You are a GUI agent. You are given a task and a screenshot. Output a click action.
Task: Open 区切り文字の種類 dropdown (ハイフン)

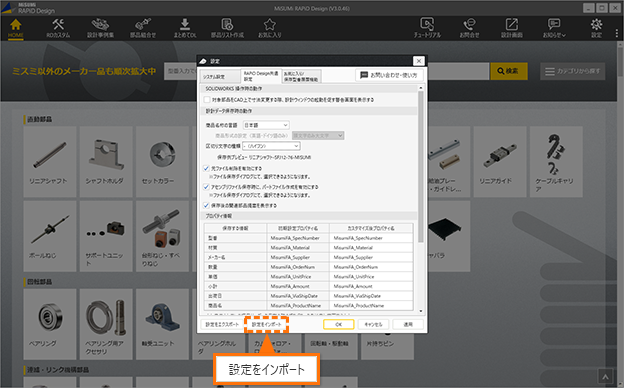coord(271,146)
